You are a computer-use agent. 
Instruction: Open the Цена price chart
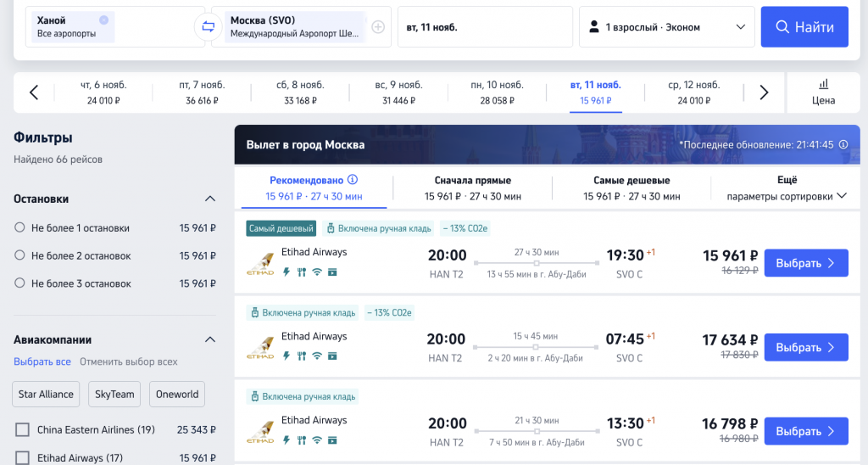coord(823,92)
